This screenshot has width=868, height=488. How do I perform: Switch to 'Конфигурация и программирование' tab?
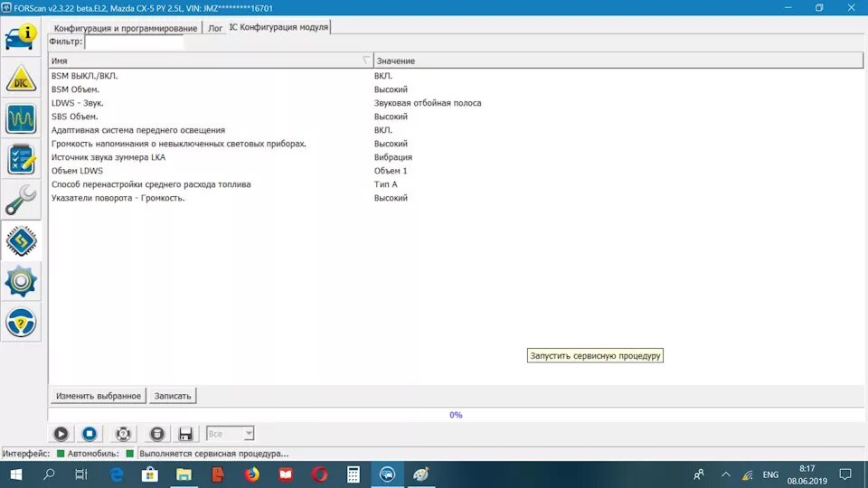(x=125, y=28)
